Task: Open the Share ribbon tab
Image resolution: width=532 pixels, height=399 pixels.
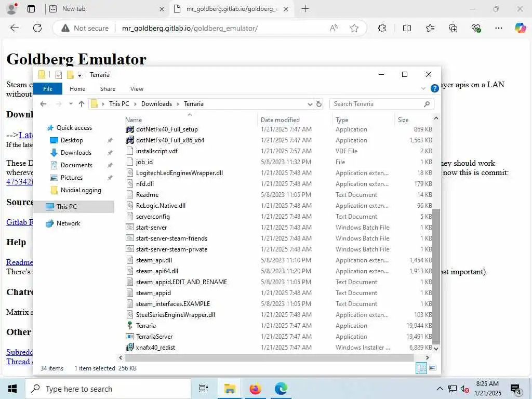Action: pyautogui.click(x=108, y=89)
